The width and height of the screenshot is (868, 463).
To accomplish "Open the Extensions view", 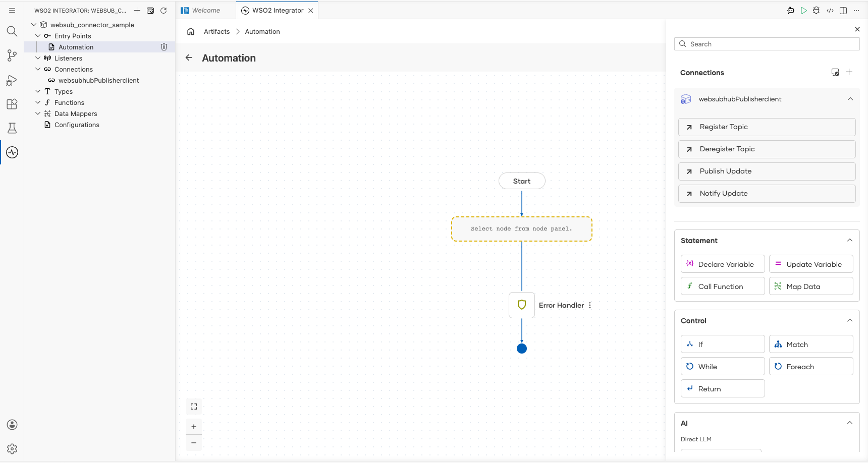I will [12, 104].
